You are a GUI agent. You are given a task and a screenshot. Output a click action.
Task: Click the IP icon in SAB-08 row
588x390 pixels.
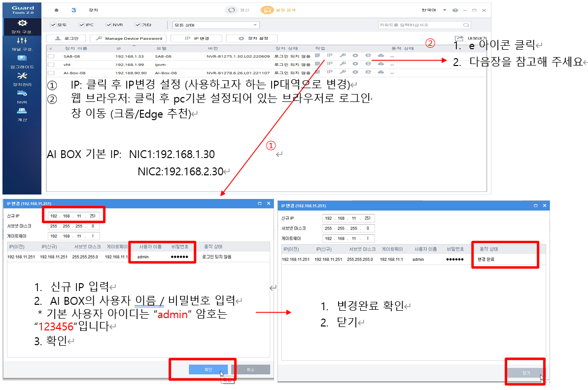[x=330, y=56]
